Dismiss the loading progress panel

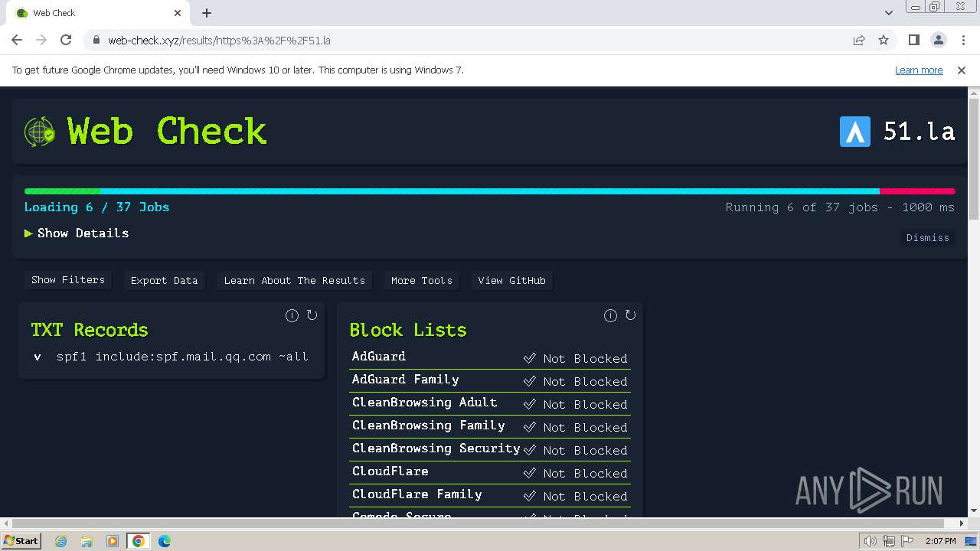928,238
